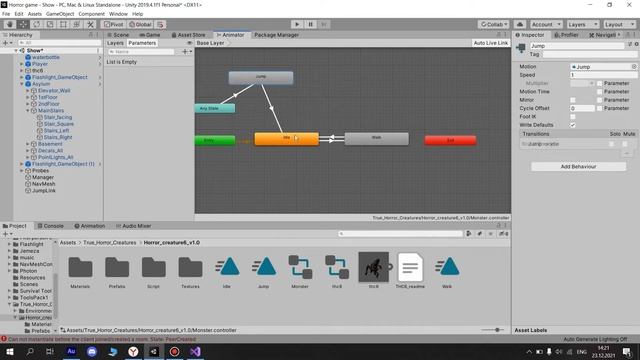Open the custom editor tools icon
The image size is (640, 360).
point(90,24)
